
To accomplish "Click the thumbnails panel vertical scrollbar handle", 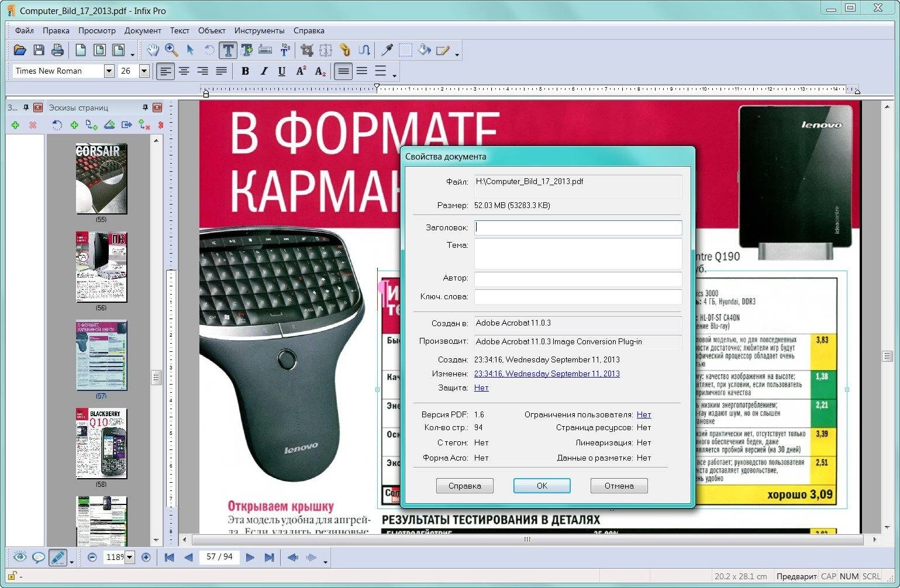I will (x=156, y=377).
